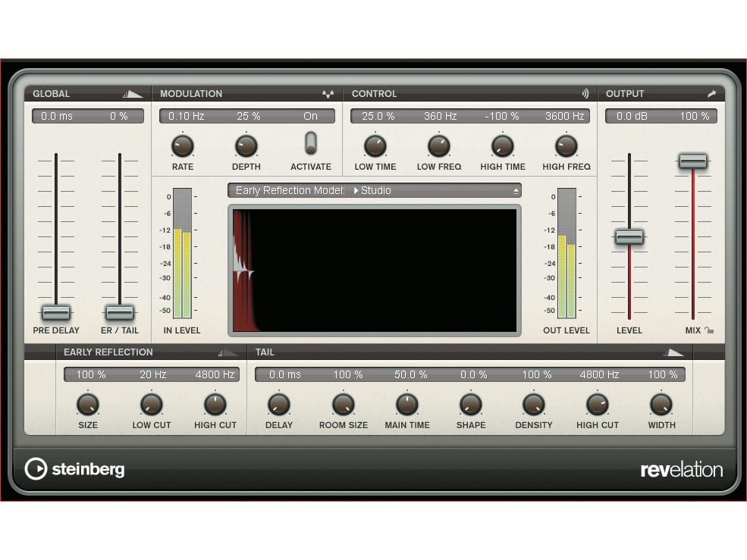Click the Tail section ramp icon
Image resolution: width=747 pixels, height=560 pixels.
673,352
